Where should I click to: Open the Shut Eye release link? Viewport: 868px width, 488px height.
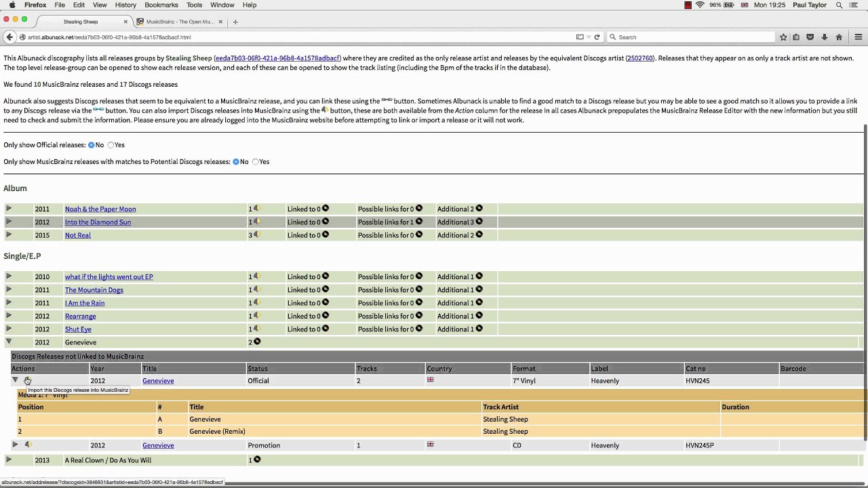pos(78,329)
